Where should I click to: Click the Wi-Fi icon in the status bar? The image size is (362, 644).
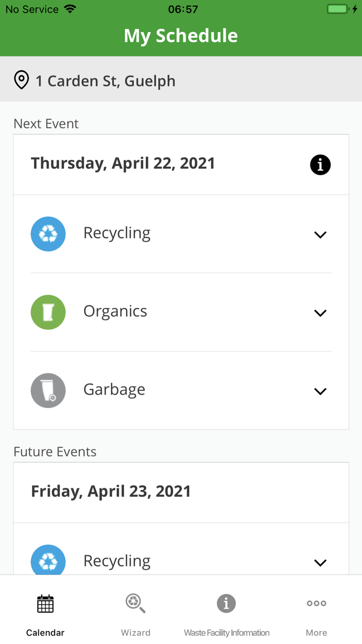pos(69,8)
